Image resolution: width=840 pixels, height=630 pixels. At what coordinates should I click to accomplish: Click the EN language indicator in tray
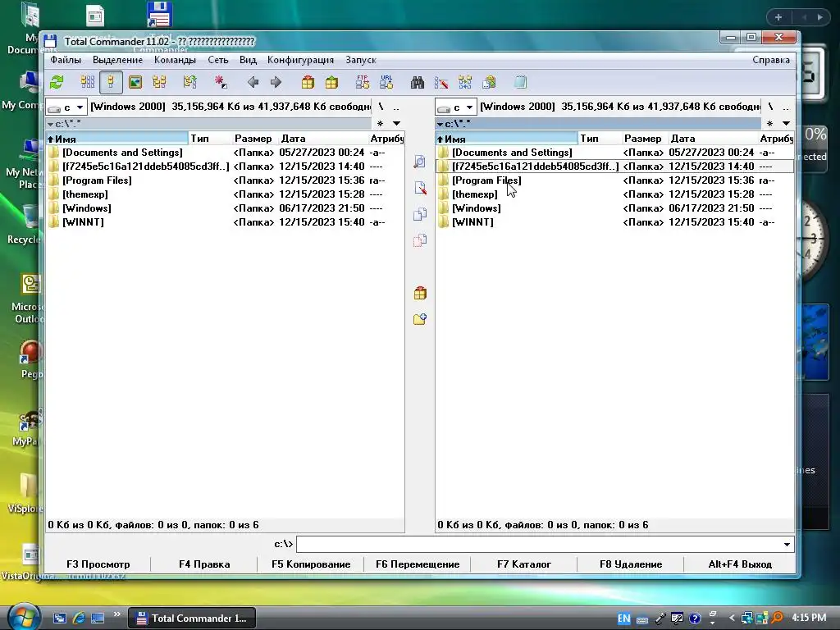coord(623,619)
